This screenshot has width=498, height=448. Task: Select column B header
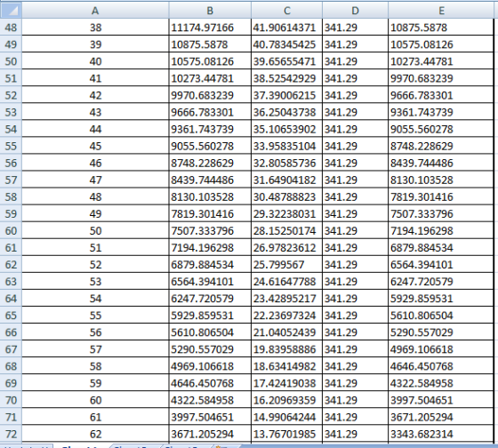click(x=210, y=10)
